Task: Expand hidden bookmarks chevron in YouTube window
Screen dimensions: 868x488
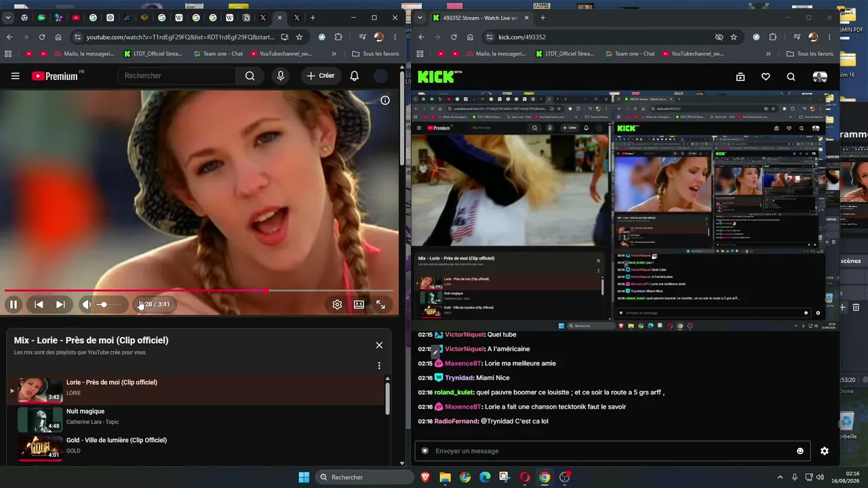Action: coord(334,54)
